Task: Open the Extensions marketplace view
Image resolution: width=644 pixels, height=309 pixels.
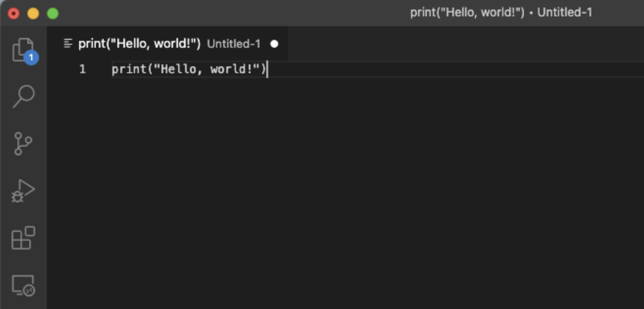Action: (23, 237)
